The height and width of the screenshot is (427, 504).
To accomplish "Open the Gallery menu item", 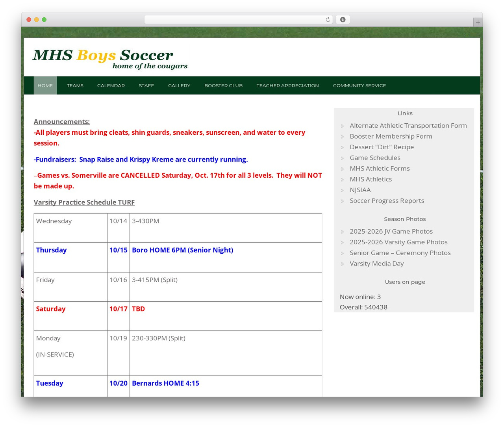I will click(179, 85).
